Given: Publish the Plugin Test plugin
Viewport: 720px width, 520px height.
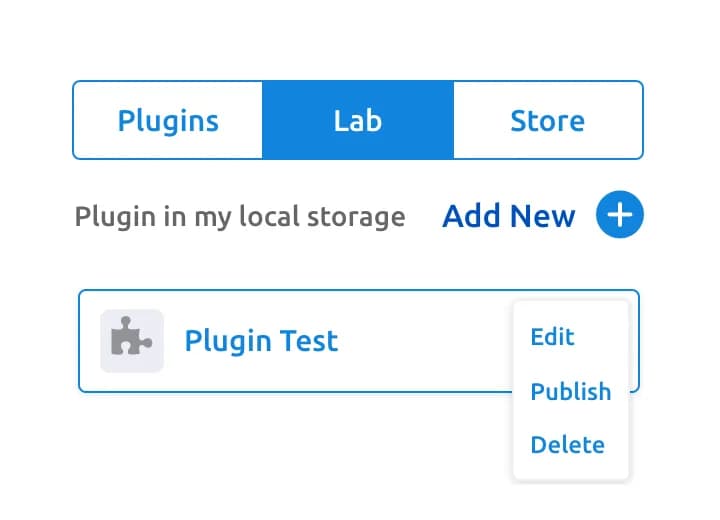Looking at the screenshot, I should [x=571, y=392].
